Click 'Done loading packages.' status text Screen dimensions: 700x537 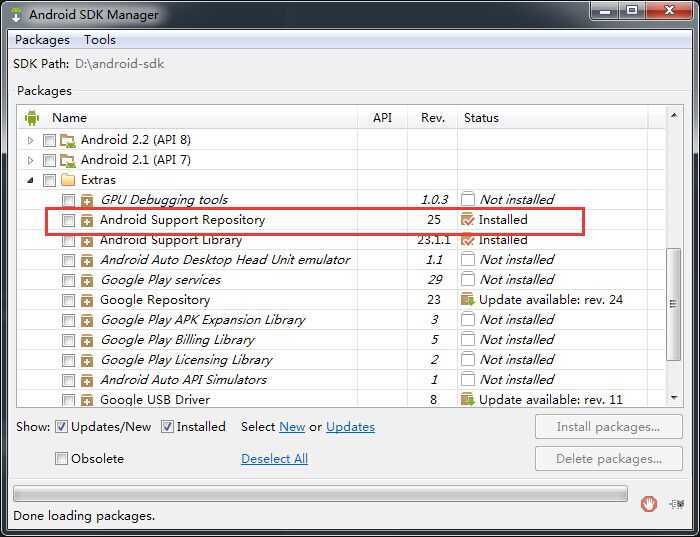click(84, 516)
